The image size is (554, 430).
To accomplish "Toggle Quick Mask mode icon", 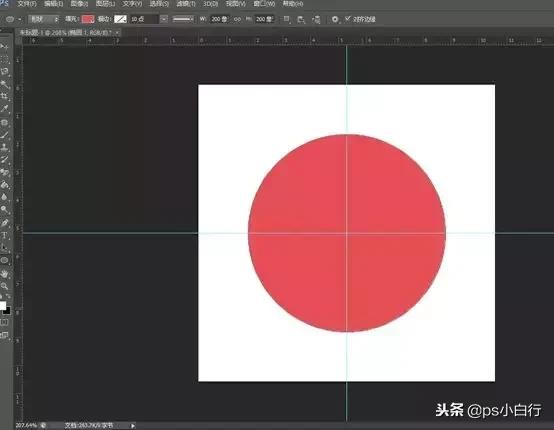I will [x=4, y=322].
